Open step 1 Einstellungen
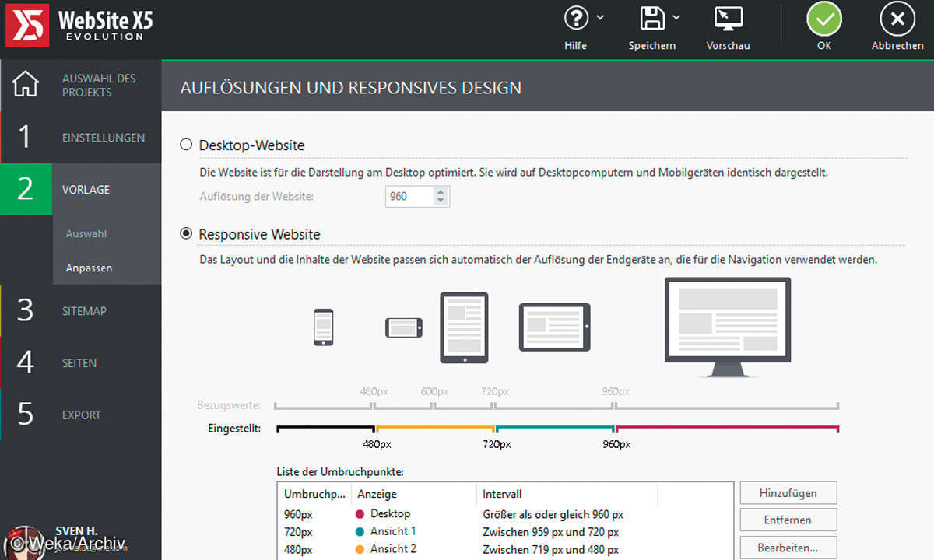The image size is (934, 560). click(81, 138)
